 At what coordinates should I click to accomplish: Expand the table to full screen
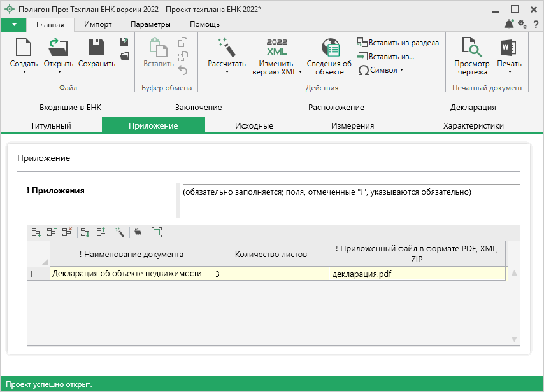pyautogui.click(x=157, y=233)
